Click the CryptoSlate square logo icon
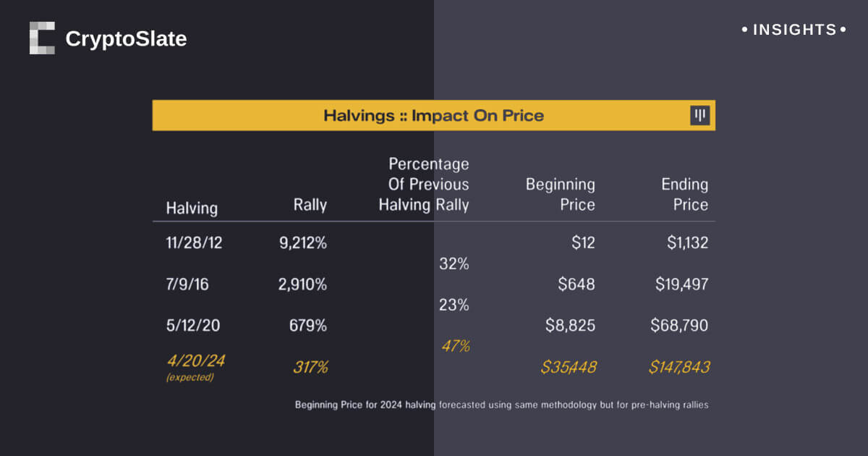Image resolution: width=868 pixels, height=456 pixels. 42,38
